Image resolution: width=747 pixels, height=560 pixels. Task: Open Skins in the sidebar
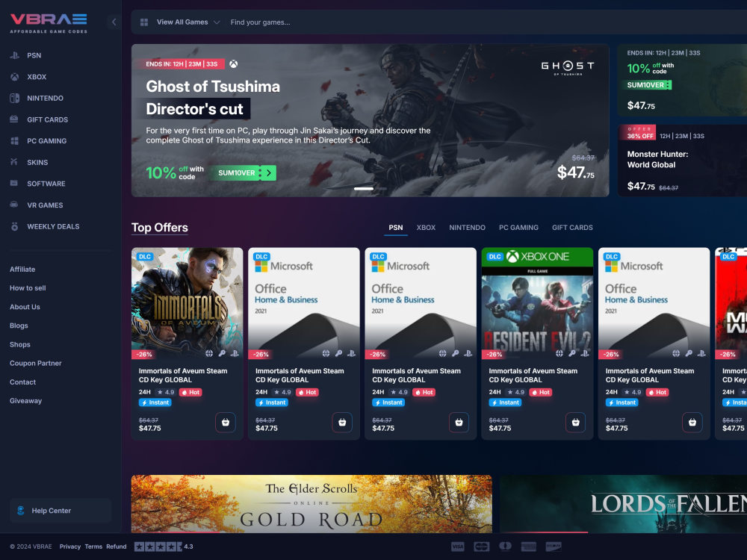pos(29,162)
